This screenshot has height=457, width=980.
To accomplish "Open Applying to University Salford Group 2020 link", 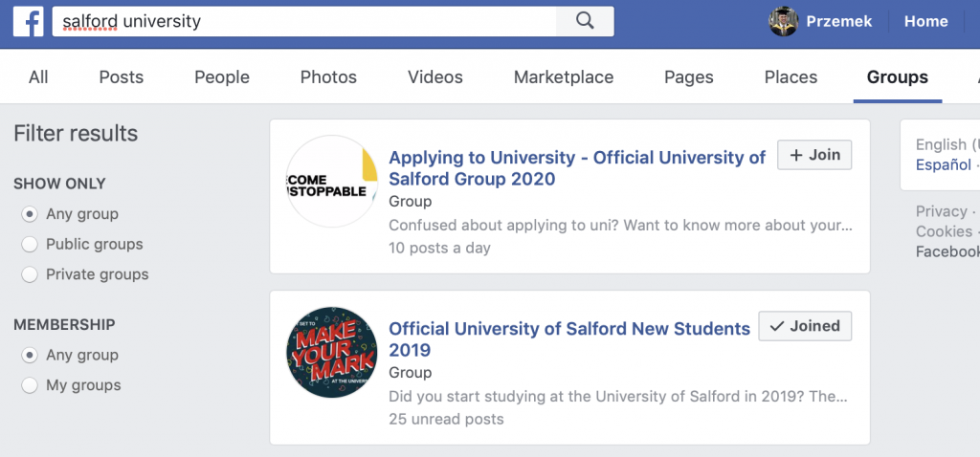I will (577, 168).
